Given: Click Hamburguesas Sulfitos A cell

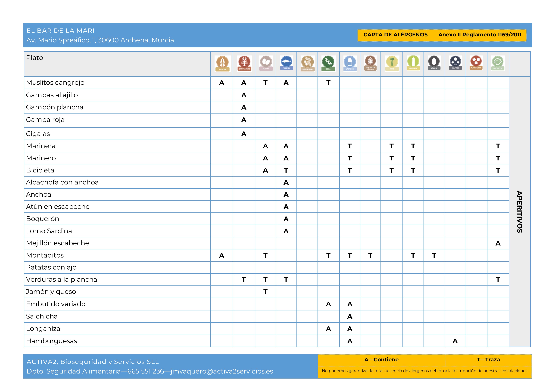Looking at the screenshot, I should click(455, 341).
